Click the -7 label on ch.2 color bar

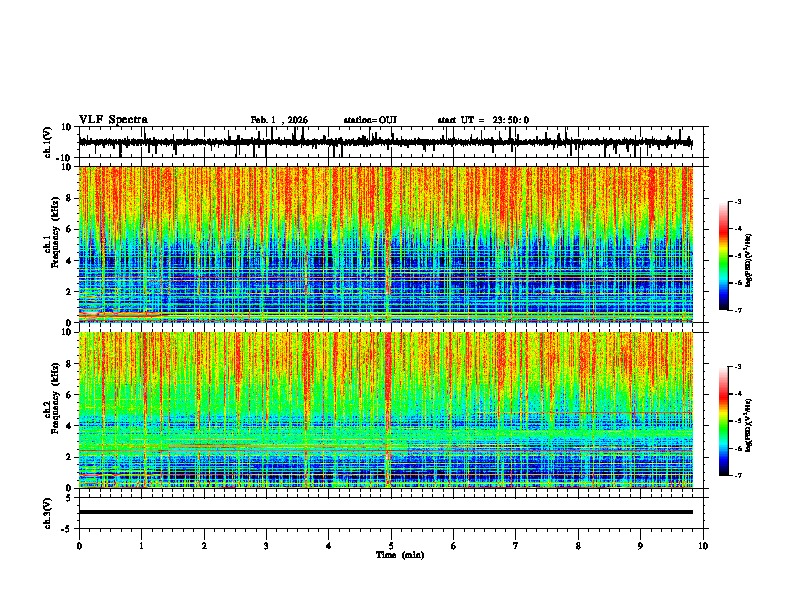(737, 475)
